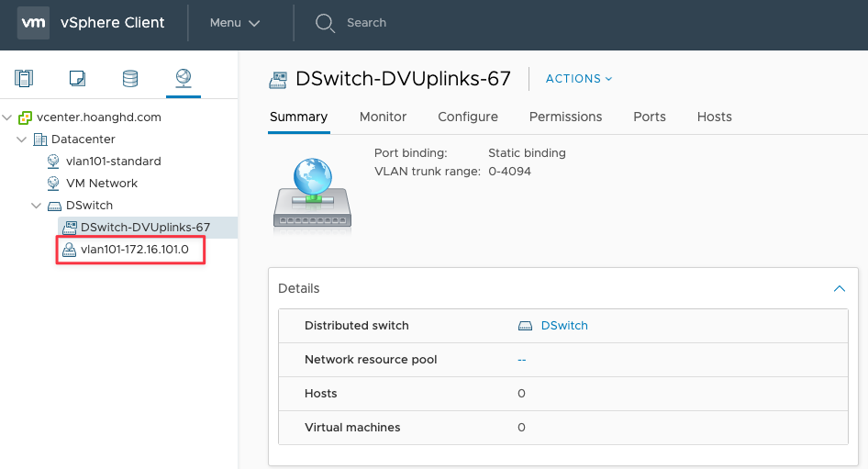Click the vCenter server icon

click(25, 117)
